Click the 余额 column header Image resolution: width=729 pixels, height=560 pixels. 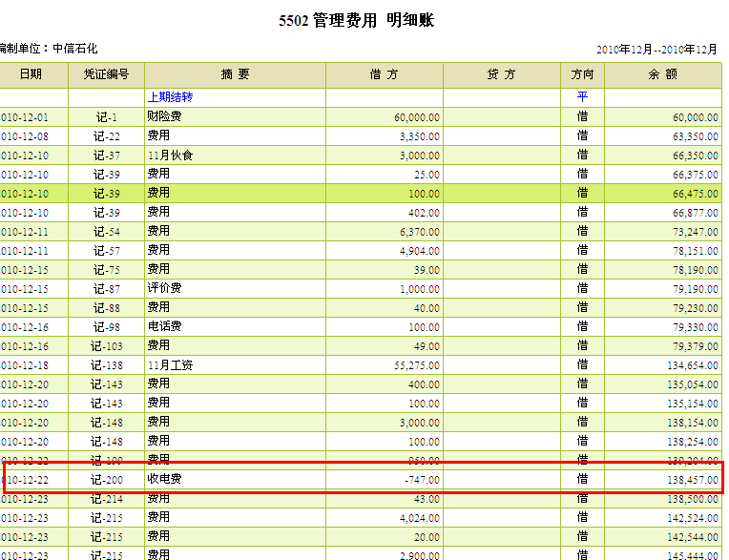pos(663,74)
